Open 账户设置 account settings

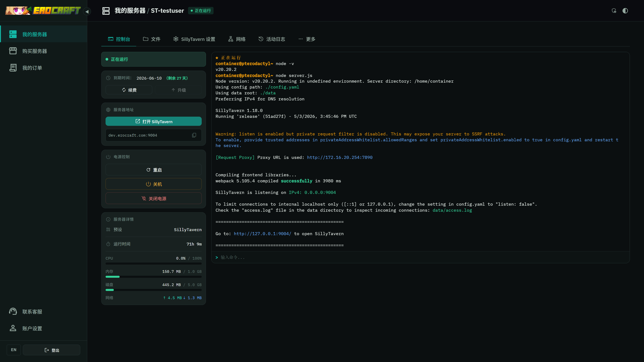pos(43,328)
